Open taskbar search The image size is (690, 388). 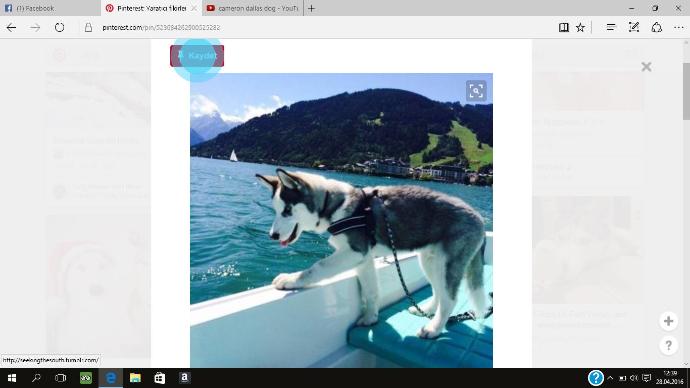tap(37, 378)
